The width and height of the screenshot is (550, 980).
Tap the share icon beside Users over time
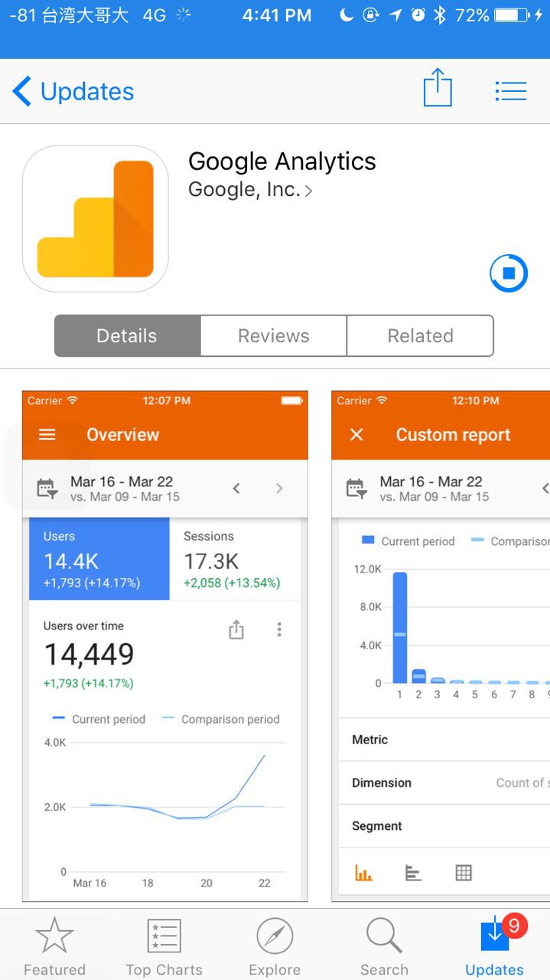pos(236,629)
